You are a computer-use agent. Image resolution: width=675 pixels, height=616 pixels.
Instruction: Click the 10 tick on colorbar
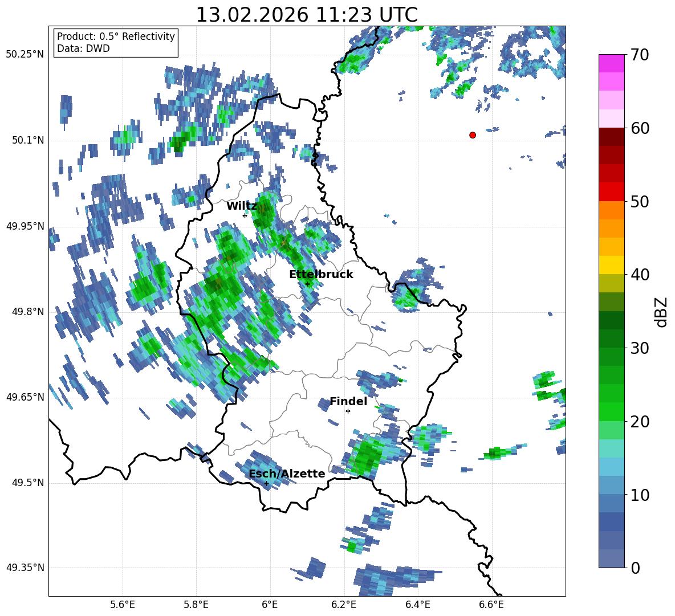(639, 495)
